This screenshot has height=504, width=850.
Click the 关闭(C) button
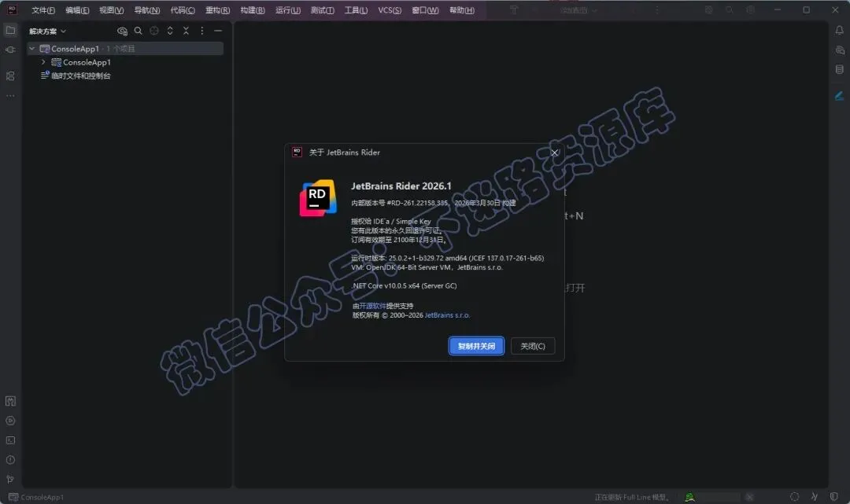pyautogui.click(x=533, y=346)
